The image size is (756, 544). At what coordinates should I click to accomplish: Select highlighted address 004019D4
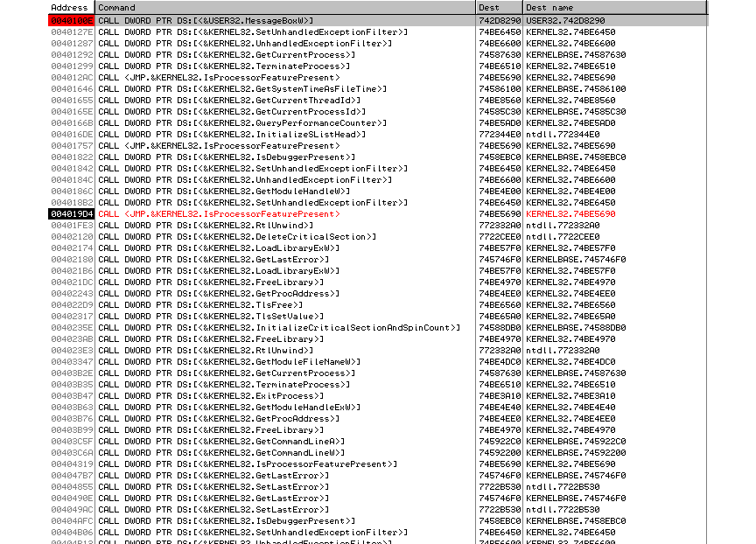click(72, 214)
